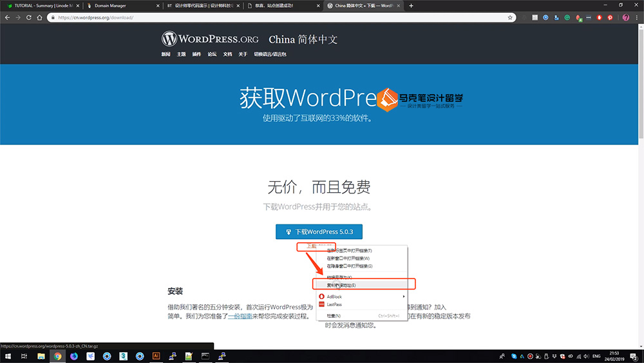
Task: Open the Windows Start menu
Action: [x=8, y=356]
